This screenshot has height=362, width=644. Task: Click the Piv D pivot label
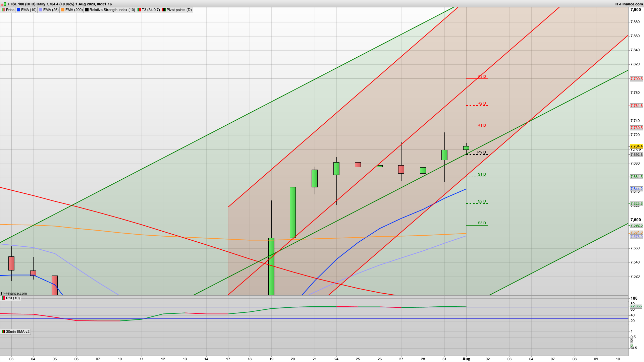click(481, 153)
